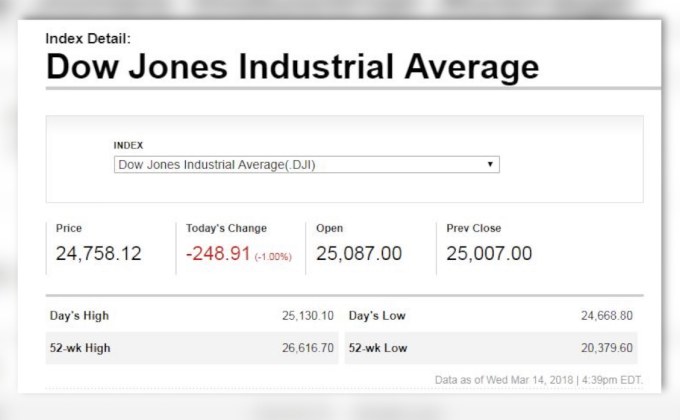Select the Price value 24,758.12
This screenshot has height=420, width=680.
[99, 255]
